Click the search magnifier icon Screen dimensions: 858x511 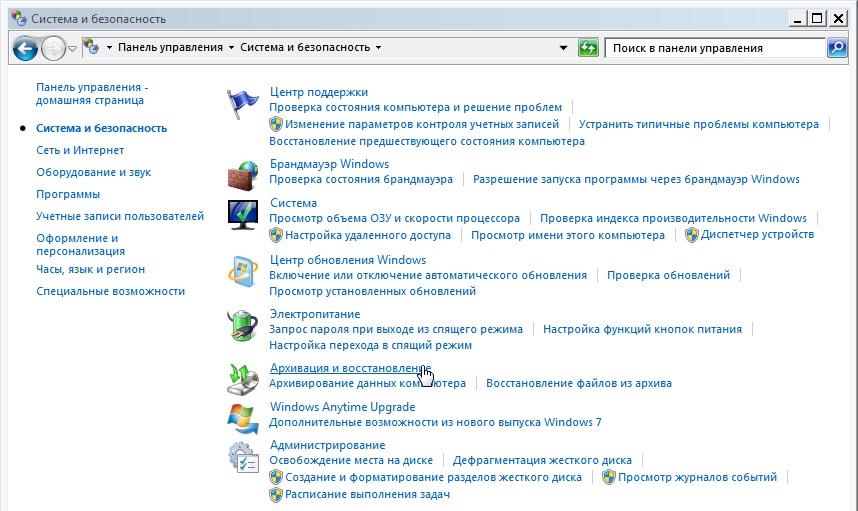tap(837, 47)
